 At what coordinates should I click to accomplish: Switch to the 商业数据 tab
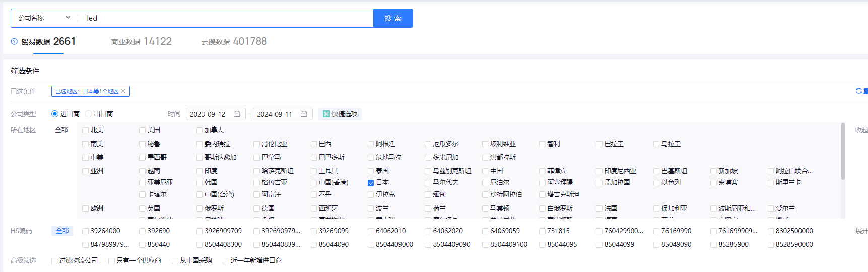coord(141,42)
